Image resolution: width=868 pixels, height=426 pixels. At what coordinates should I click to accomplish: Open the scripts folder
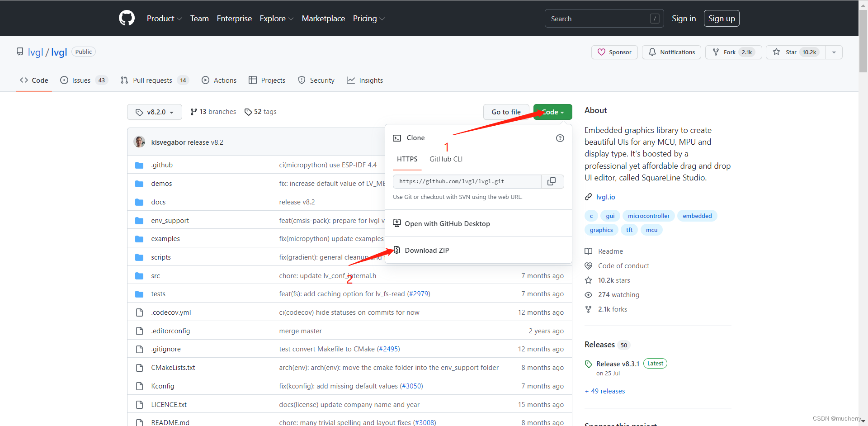point(161,257)
